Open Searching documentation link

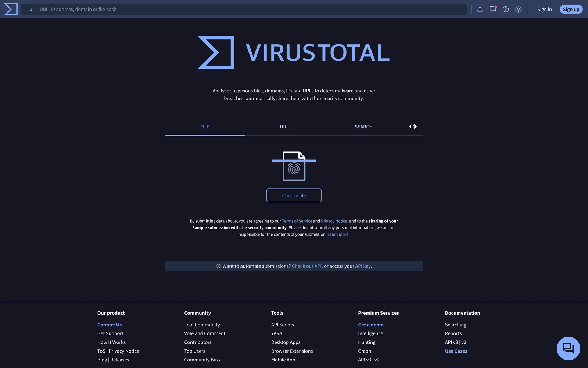click(x=456, y=325)
